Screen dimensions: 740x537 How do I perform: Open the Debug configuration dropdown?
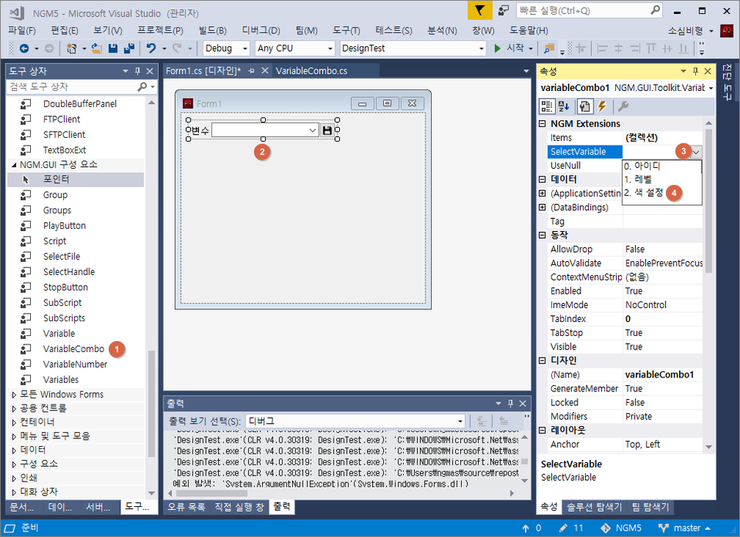coord(245,48)
